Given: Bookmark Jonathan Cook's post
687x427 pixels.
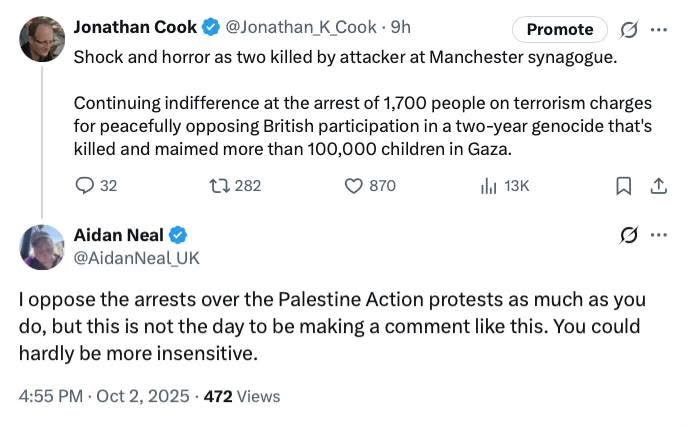Looking at the screenshot, I should (x=622, y=185).
